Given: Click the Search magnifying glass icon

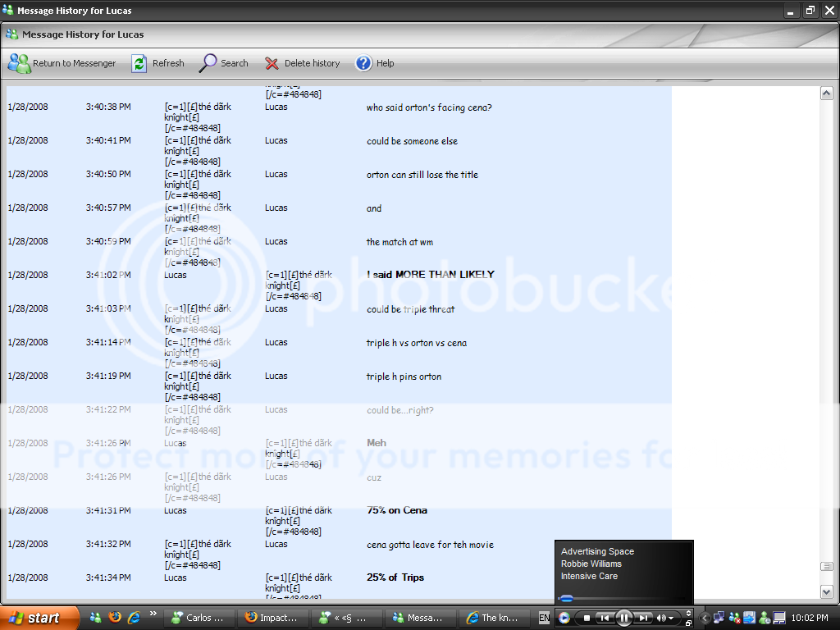Looking at the screenshot, I should click(208, 63).
